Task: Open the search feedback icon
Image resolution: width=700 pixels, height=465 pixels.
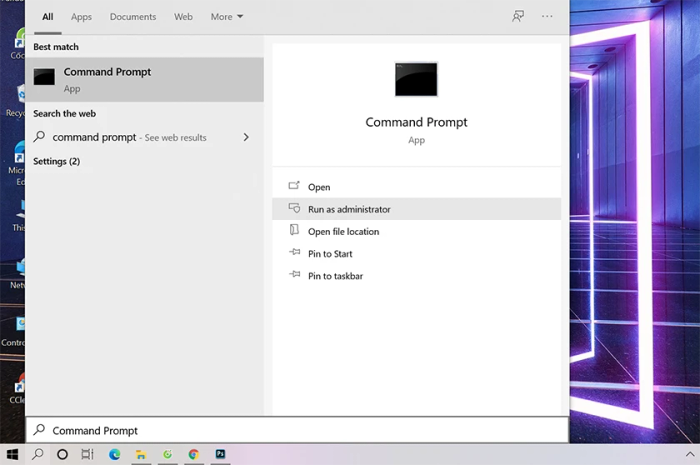Action: 518,17
